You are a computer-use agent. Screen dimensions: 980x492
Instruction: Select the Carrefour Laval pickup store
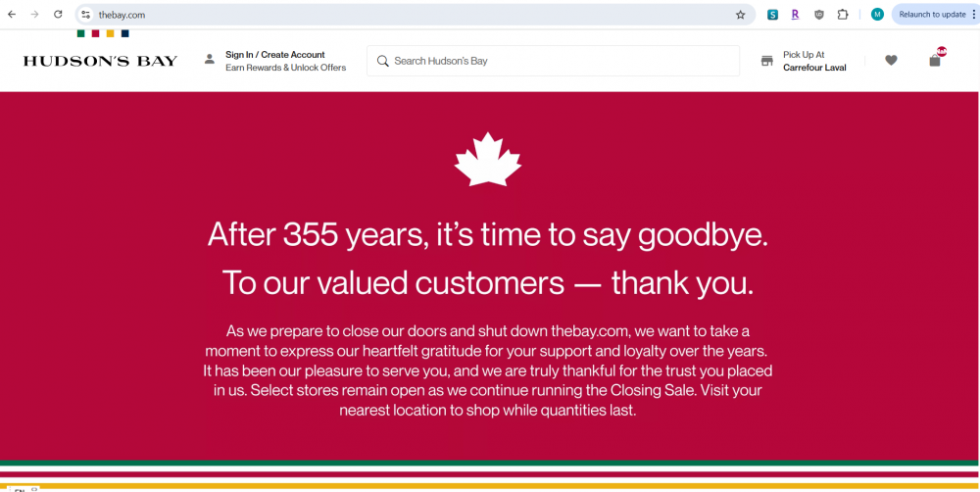click(x=814, y=68)
